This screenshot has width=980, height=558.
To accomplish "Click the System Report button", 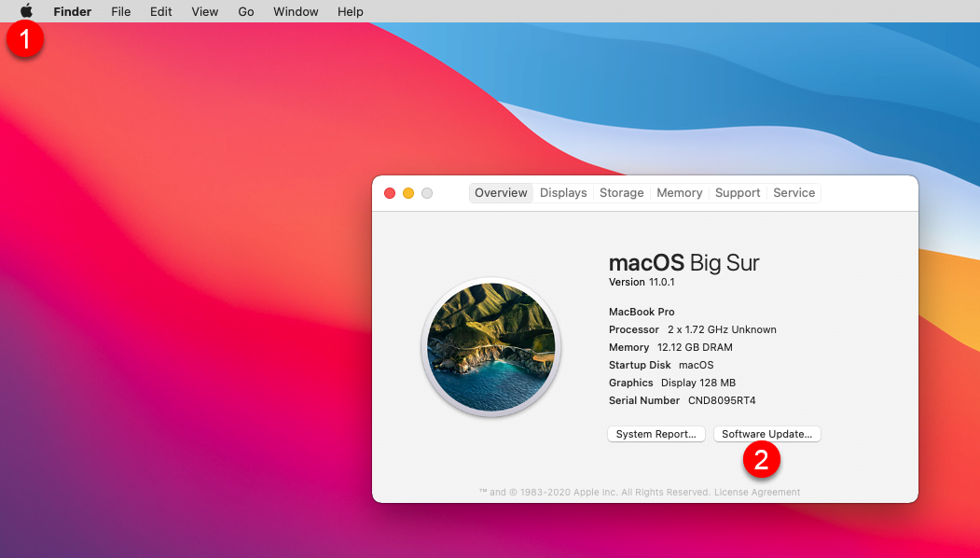I will tap(656, 434).
